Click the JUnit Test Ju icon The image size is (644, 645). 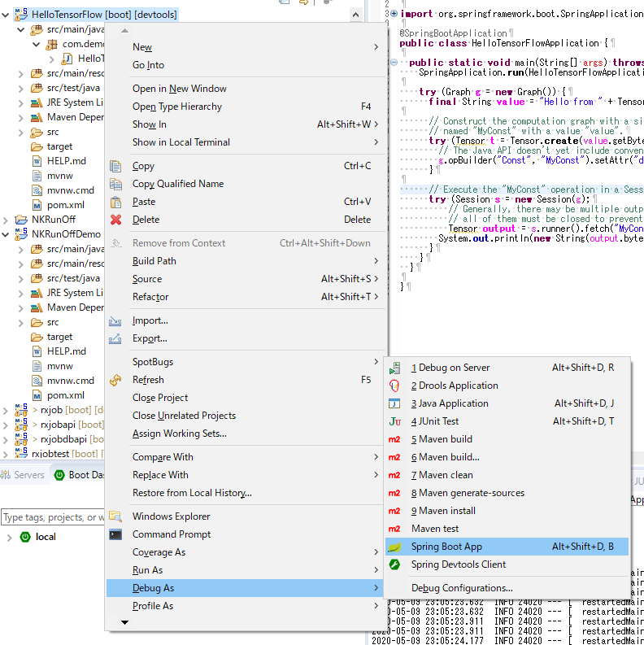pyautogui.click(x=394, y=421)
